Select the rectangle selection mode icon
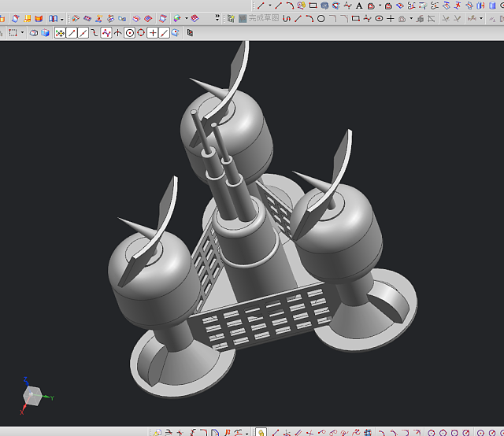This screenshot has height=436, width=504. (x=13, y=33)
